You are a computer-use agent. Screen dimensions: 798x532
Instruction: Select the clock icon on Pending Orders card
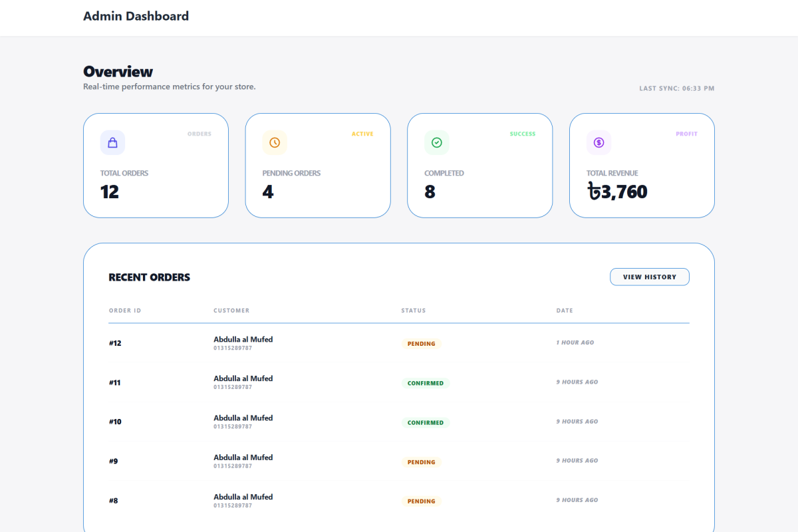275,142
